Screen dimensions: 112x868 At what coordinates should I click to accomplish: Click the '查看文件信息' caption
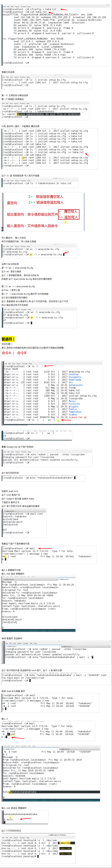click(8, 72)
